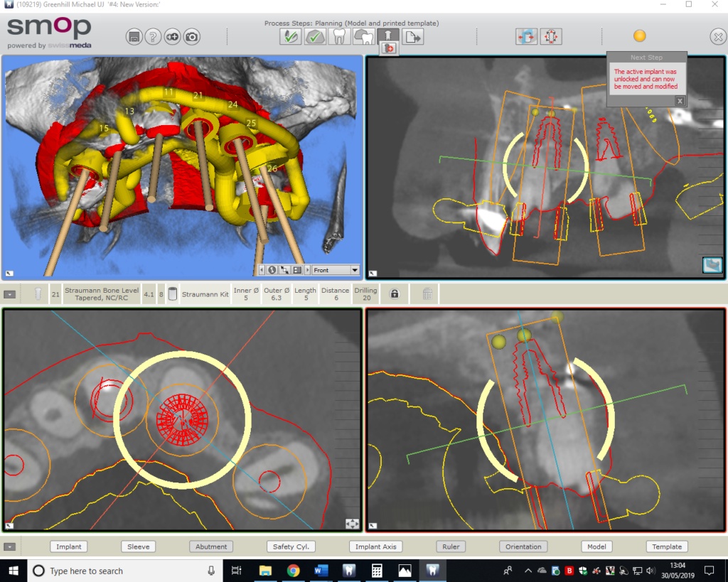The height and width of the screenshot is (582, 728).
Task: Click the left arrow in 3D view controls
Action: pyautogui.click(x=262, y=270)
